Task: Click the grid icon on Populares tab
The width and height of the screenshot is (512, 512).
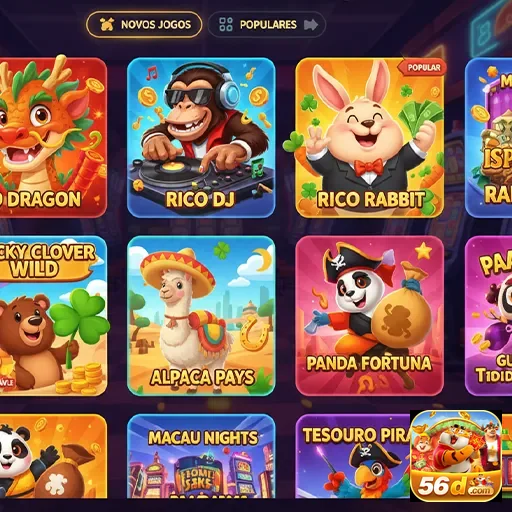Action: [x=226, y=24]
